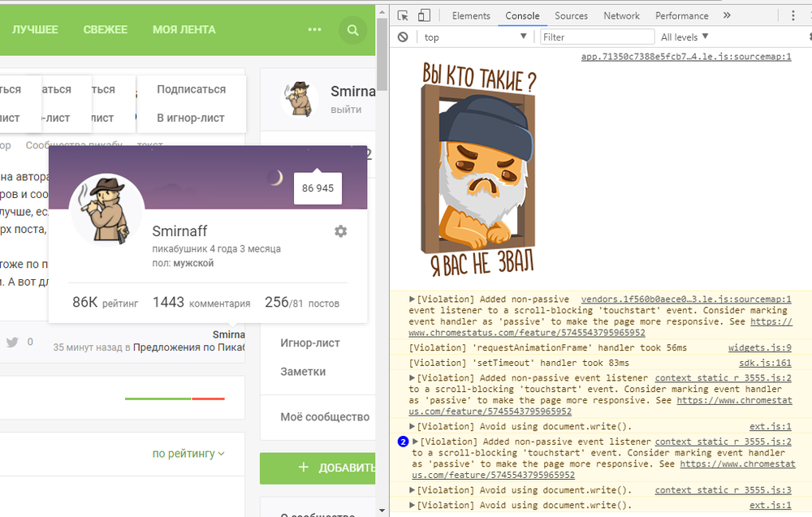Viewport: 812px width, 517px height.
Task: Expand the first Violation message with vendors link
Action: click(x=412, y=299)
